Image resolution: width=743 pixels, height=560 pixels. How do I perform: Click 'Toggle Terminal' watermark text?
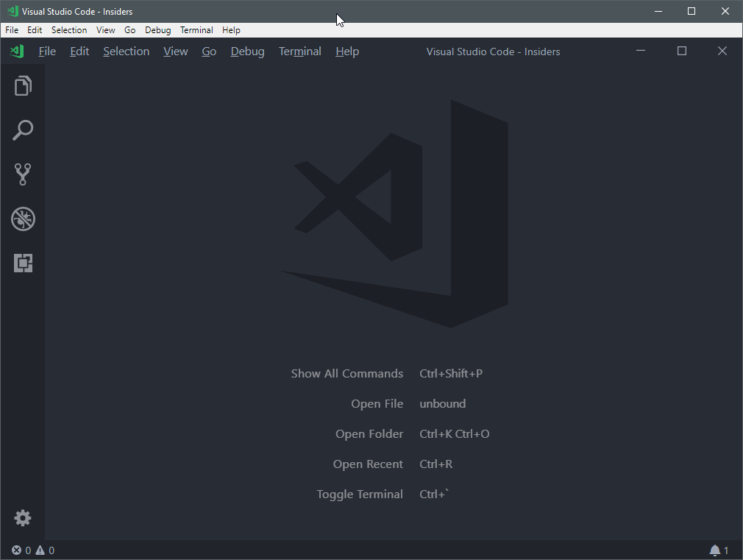(360, 494)
